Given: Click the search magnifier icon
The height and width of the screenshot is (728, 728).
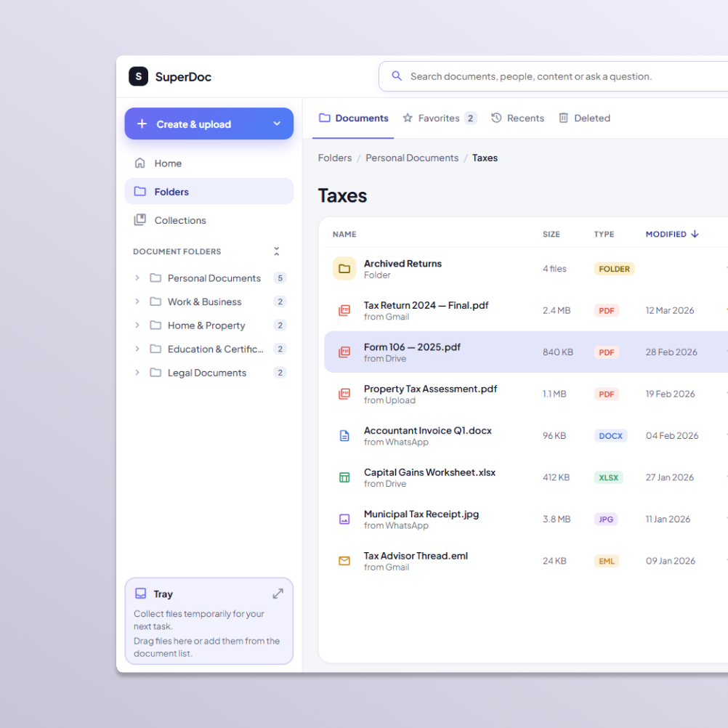Looking at the screenshot, I should [x=397, y=76].
